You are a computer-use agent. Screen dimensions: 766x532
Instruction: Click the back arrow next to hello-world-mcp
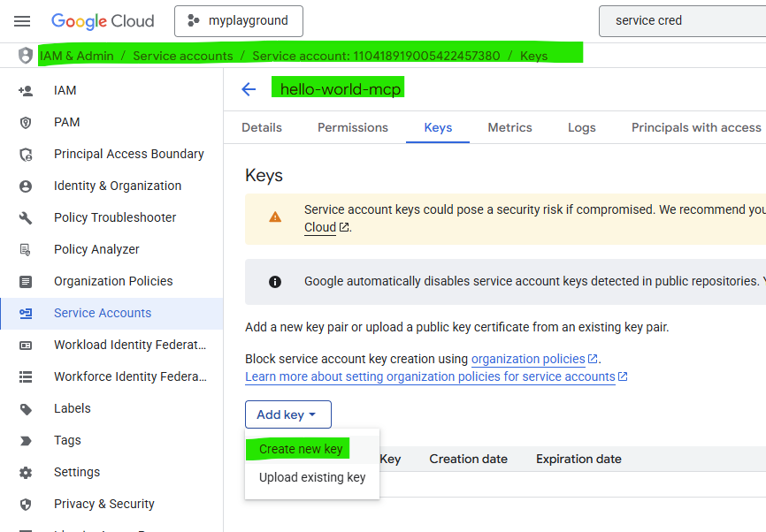(x=249, y=89)
